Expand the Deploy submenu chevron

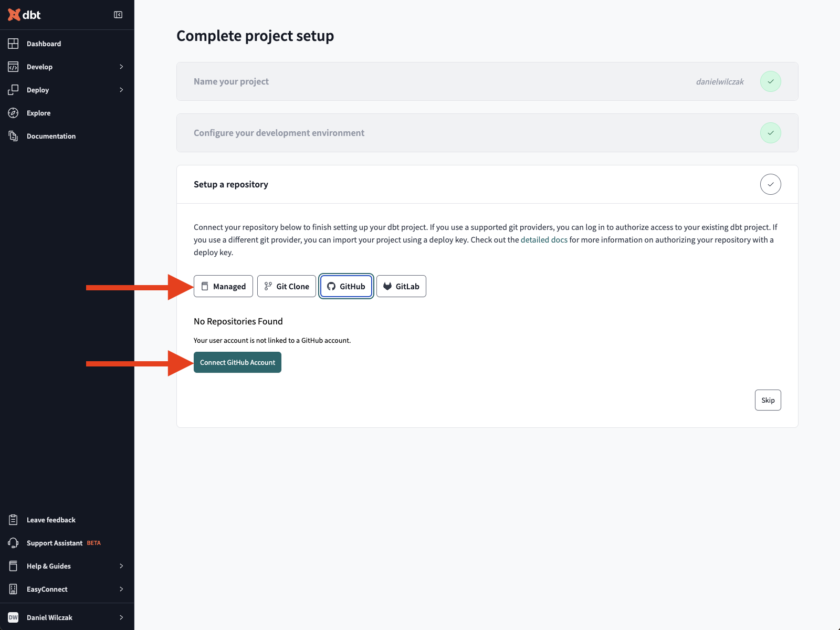121,90
